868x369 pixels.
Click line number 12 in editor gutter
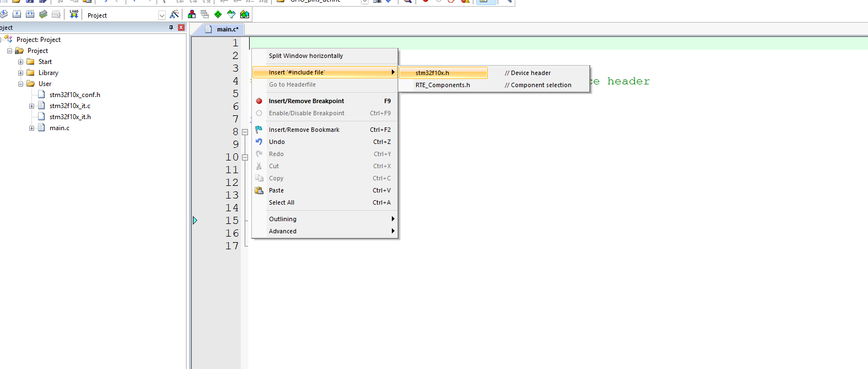232,183
